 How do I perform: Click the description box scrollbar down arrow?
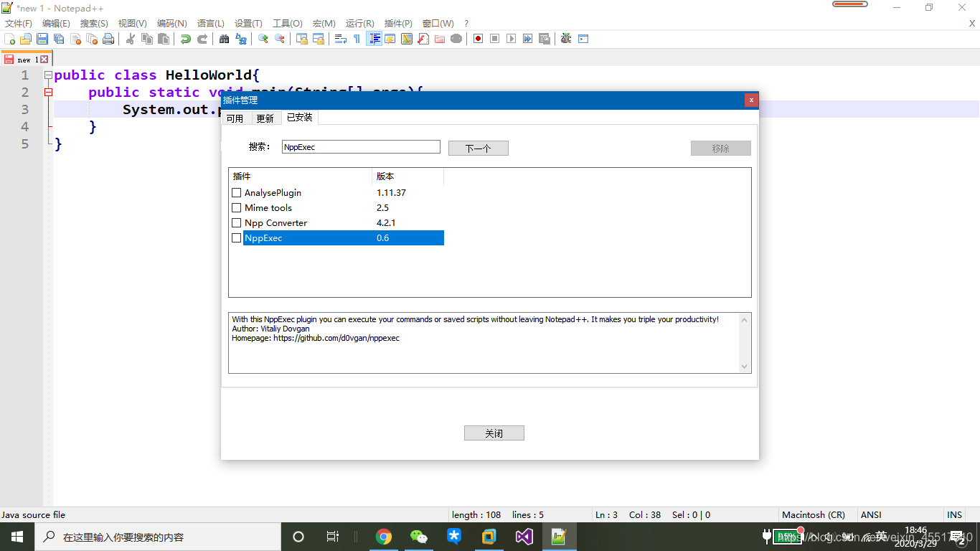point(745,367)
